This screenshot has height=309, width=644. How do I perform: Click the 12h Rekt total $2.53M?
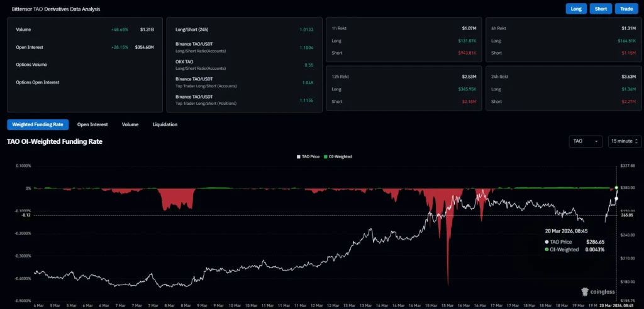469,77
